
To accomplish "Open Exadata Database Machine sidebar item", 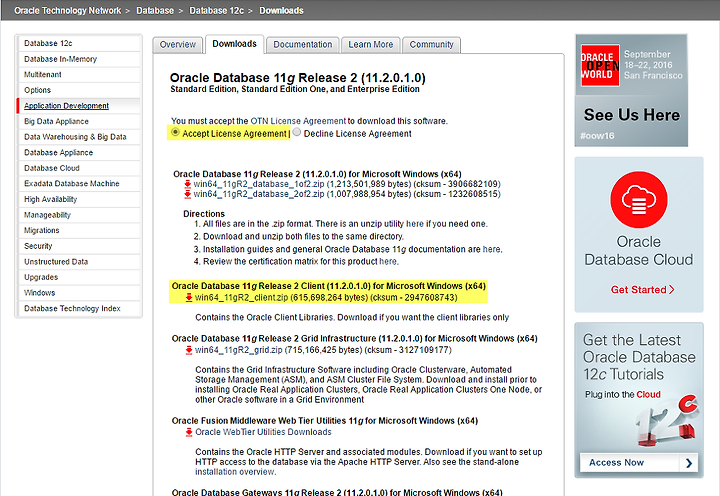I will click(x=79, y=184).
